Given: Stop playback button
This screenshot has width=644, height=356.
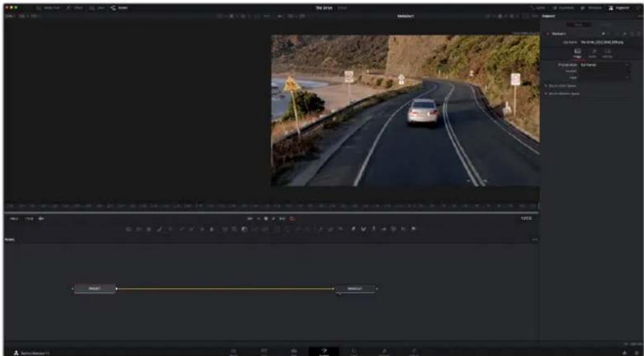Looking at the screenshot, I should pyautogui.click(x=266, y=219).
